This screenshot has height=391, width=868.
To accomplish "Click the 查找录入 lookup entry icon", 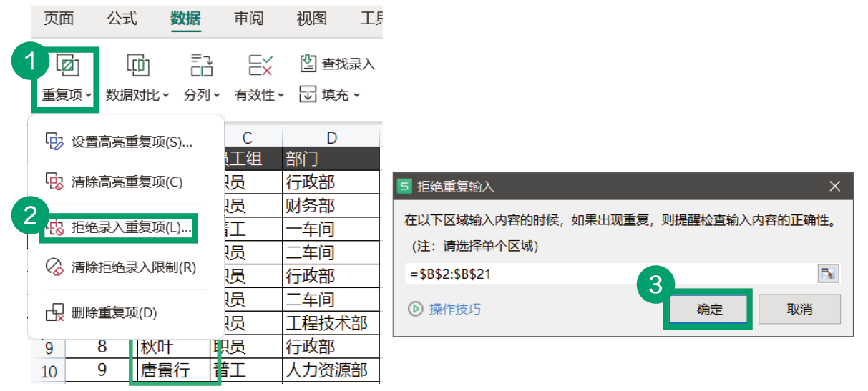I will coord(308,64).
